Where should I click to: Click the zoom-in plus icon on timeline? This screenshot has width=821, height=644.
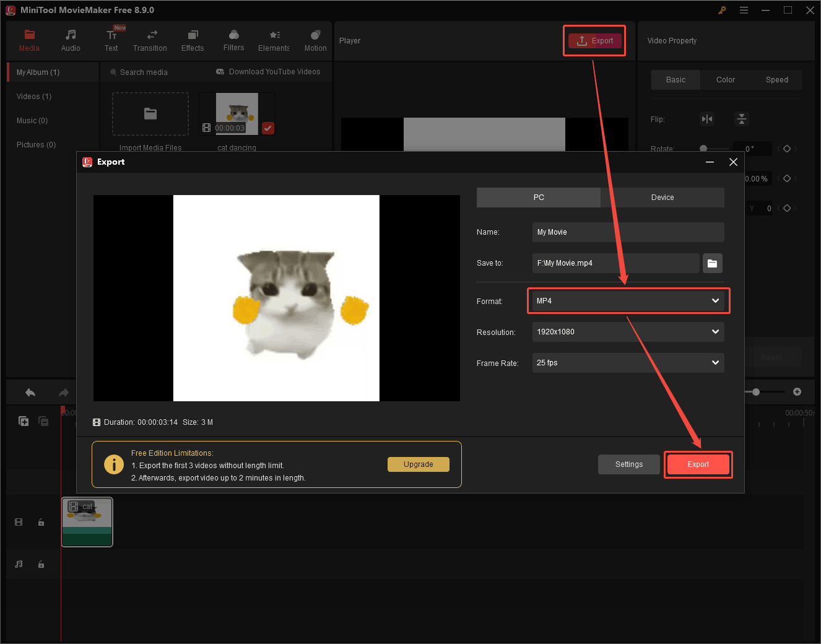(x=797, y=391)
